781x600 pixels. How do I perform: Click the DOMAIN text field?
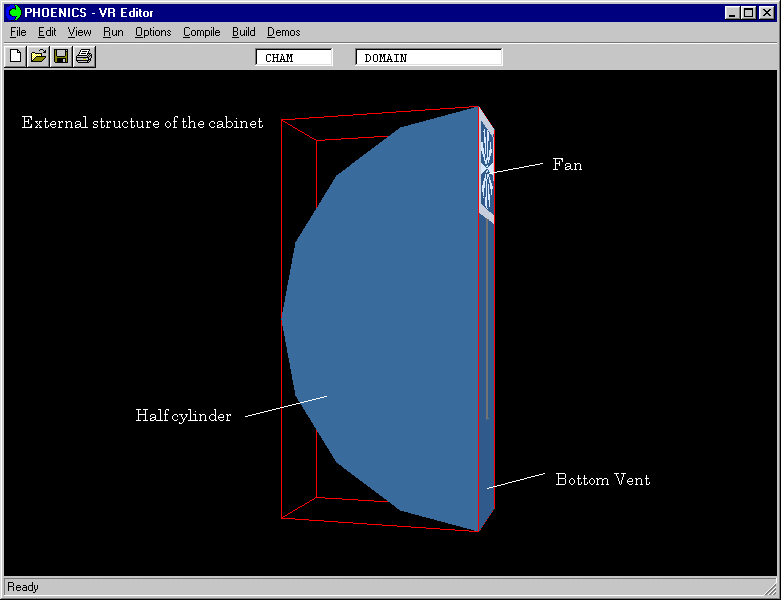(428, 58)
